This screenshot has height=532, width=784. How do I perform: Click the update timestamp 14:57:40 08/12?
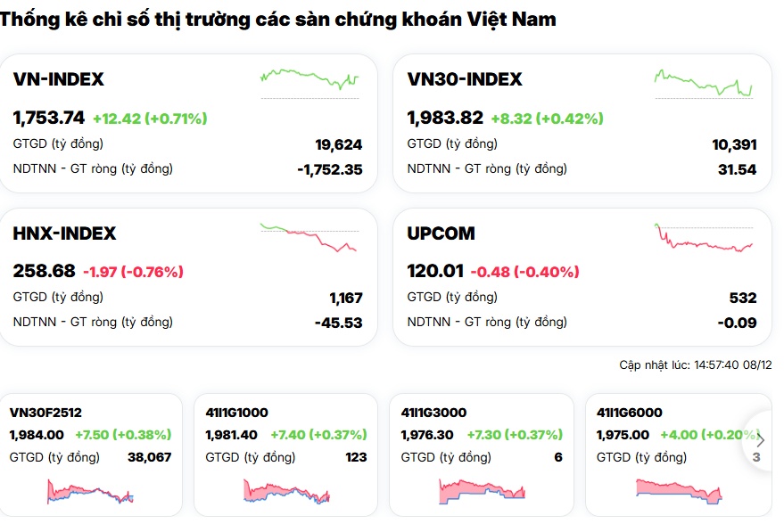[695, 367]
